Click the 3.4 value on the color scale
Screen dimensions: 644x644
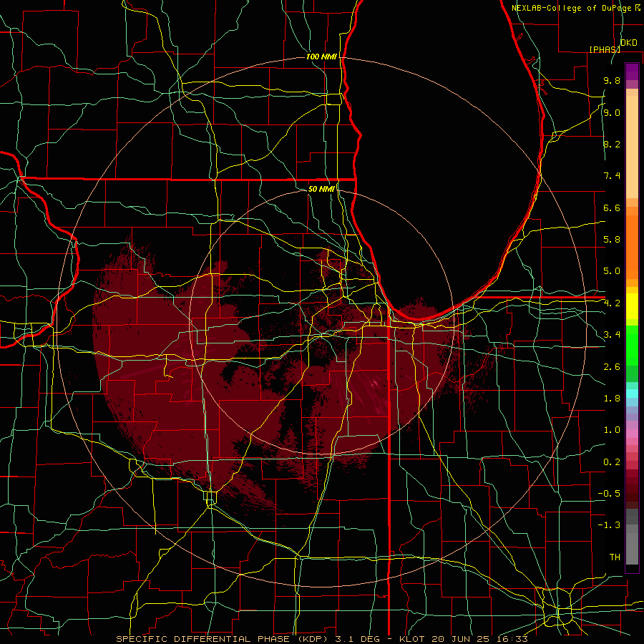[x=612, y=335]
